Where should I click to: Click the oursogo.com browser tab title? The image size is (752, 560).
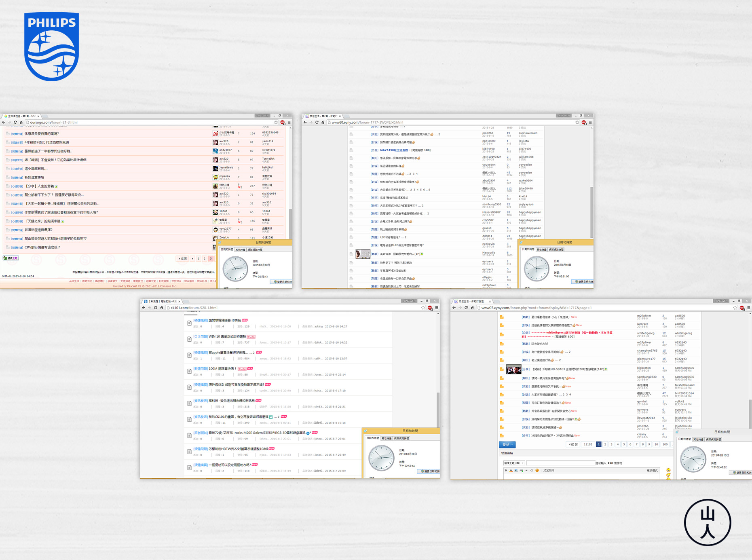click(21, 116)
